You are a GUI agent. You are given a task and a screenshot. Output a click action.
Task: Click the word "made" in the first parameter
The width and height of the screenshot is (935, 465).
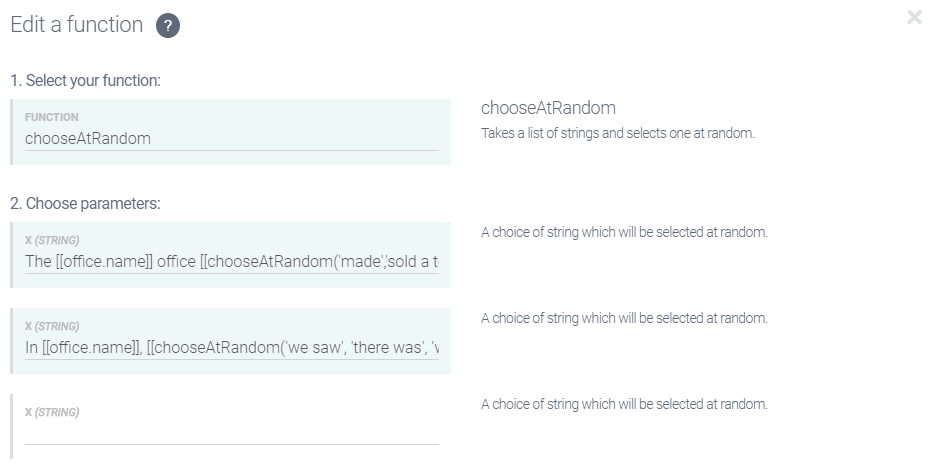(361, 262)
